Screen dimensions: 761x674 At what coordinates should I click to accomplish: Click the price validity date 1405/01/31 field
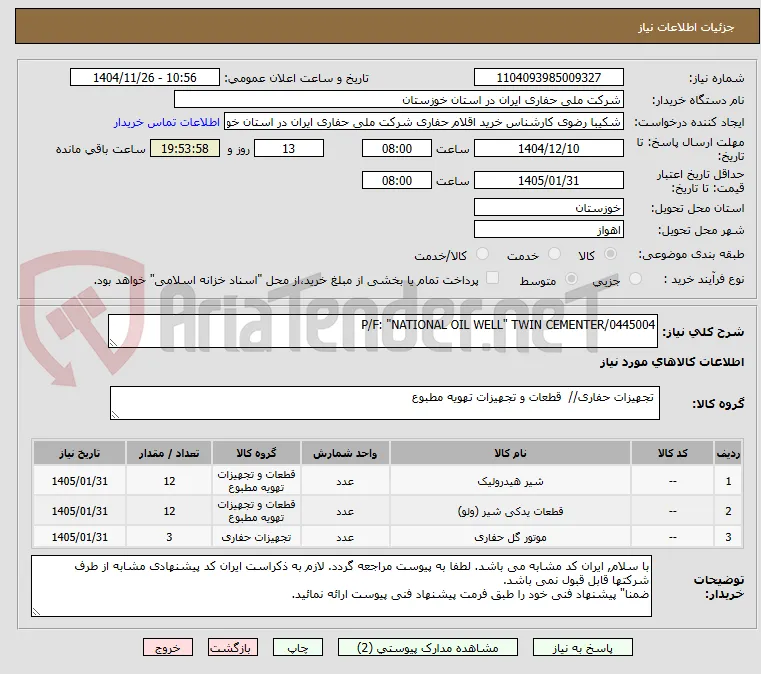(x=548, y=181)
